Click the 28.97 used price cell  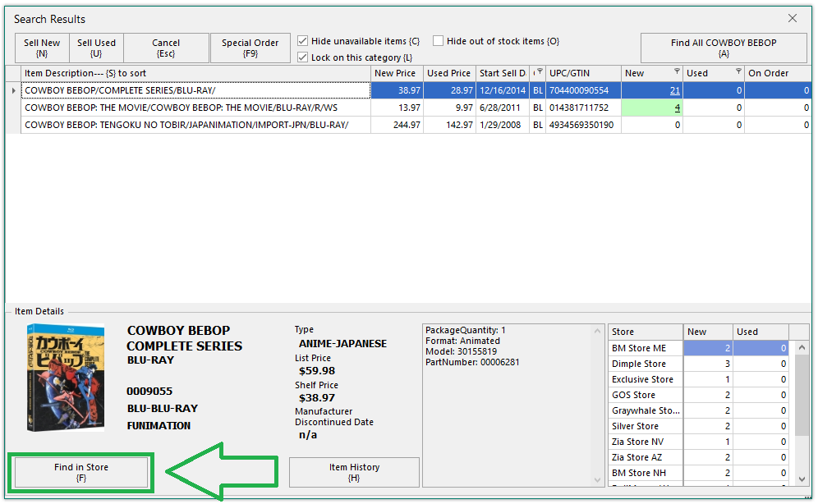(x=450, y=90)
